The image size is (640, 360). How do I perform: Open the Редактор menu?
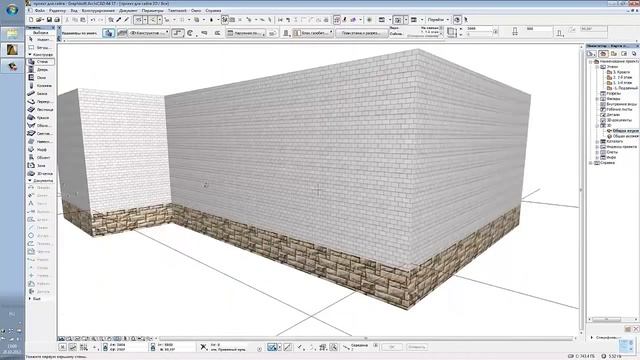pos(57,11)
